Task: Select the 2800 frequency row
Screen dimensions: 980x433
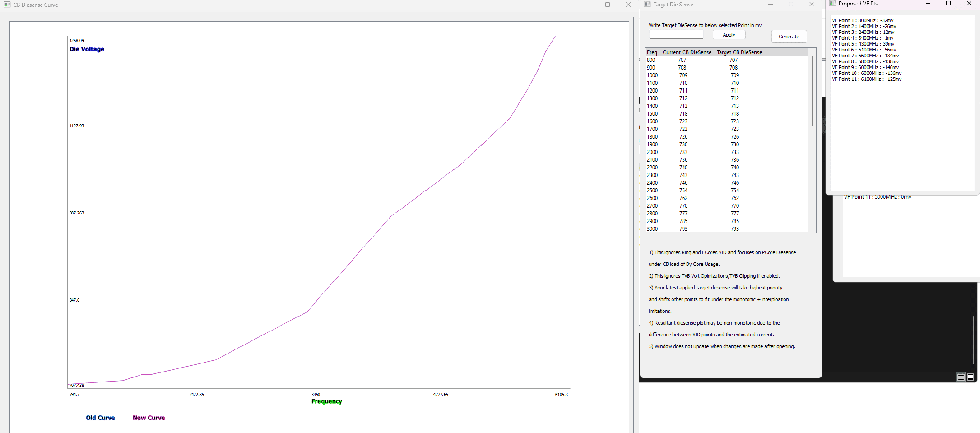Action: click(x=727, y=214)
